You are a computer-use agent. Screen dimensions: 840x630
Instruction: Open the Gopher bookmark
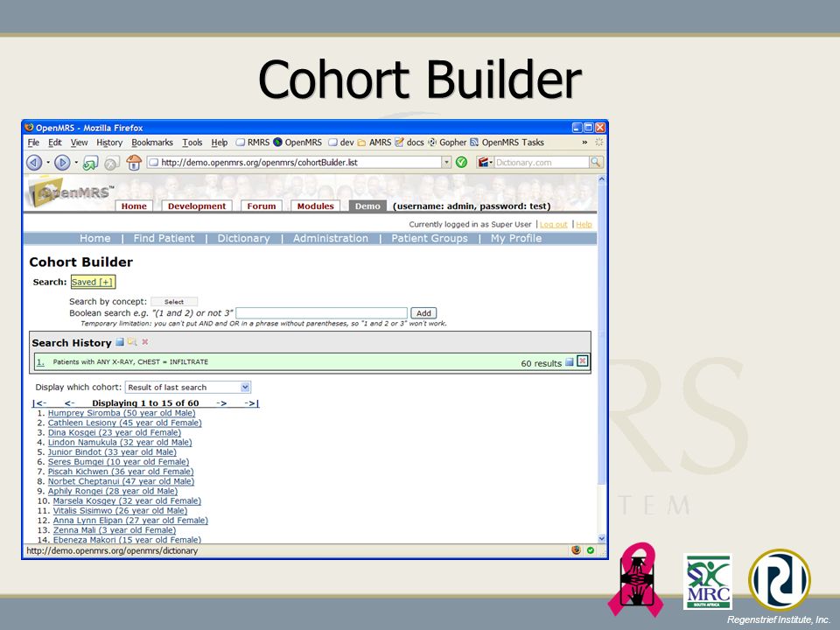pyautogui.click(x=447, y=143)
